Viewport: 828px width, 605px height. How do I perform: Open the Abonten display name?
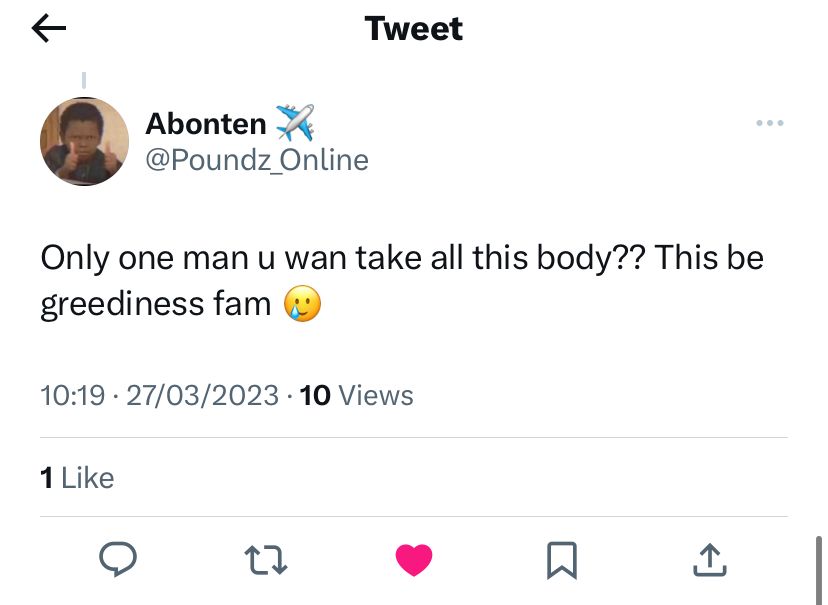pyautogui.click(x=206, y=123)
